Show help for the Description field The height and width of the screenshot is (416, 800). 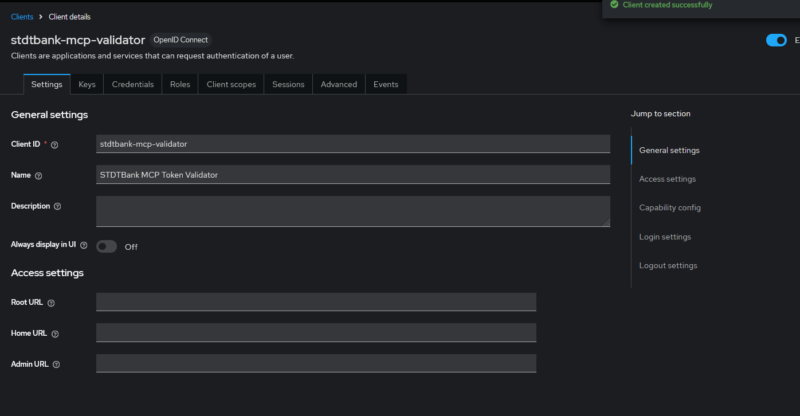point(57,207)
